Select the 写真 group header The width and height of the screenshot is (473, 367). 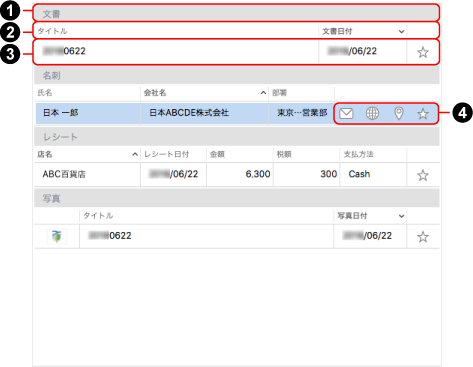[237, 199]
